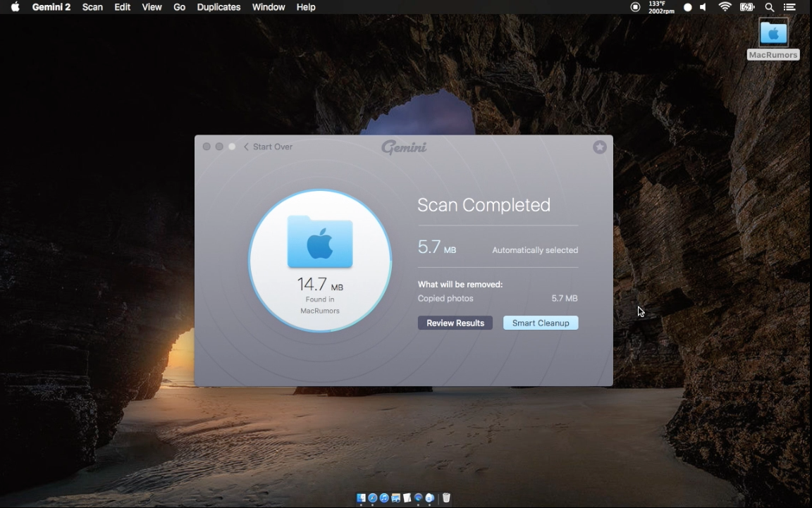
Task: Open the Duplicates menu
Action: point(219,7)
